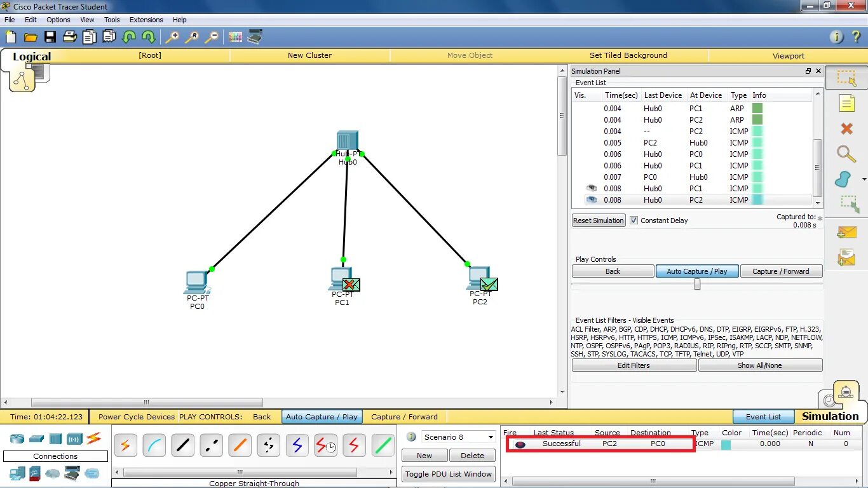Click the Copy toolbar icon
Screen dimensions: 868x488
[x=90, y=37]
